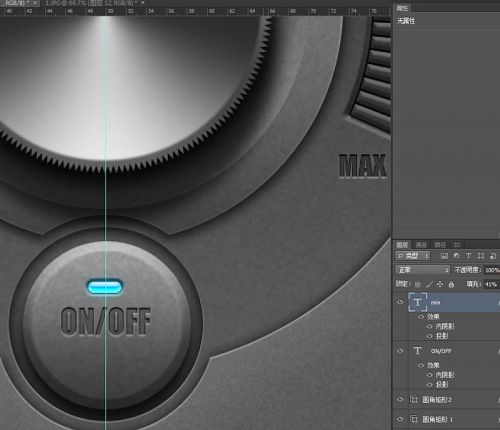Image resolution: width=500 pixels, height=430 pixels.
Task: Open the 类型 layer filter dropdown
Action: pos(413,256)
